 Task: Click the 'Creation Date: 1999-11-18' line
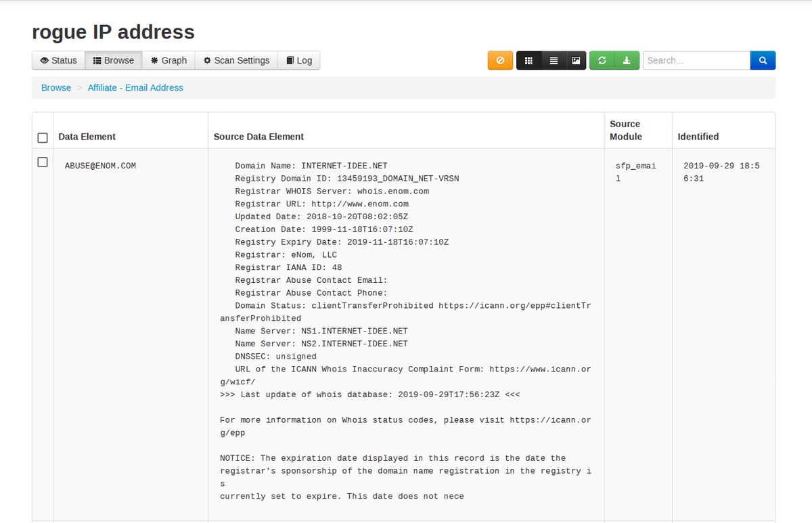324,229
